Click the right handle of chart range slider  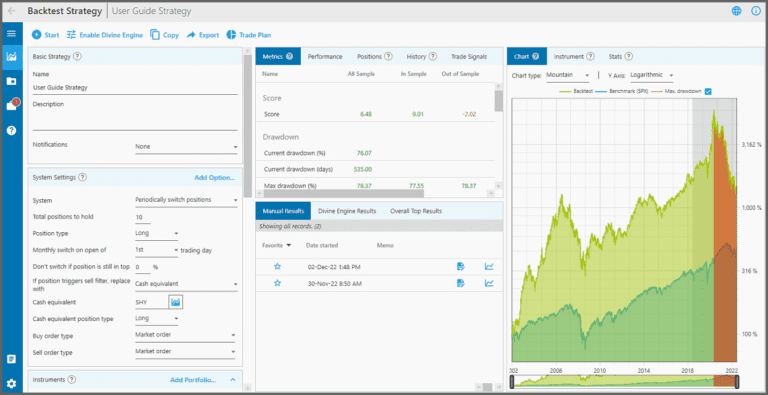[x=736, y=382]
